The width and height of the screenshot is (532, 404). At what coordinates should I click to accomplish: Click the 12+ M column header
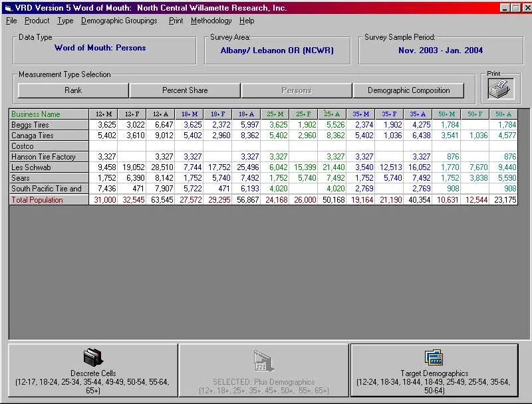104,114
